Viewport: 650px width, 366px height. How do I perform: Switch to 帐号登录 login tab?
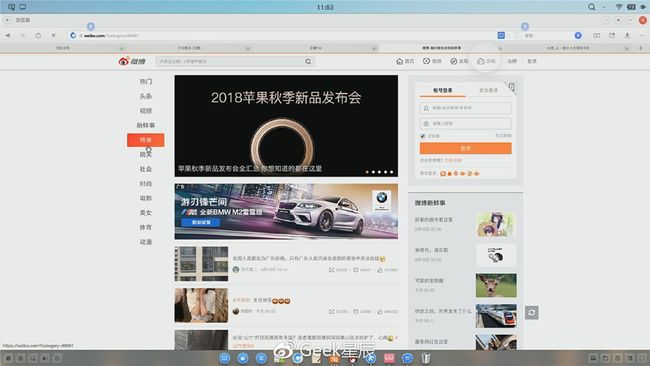tap(443, 90)
